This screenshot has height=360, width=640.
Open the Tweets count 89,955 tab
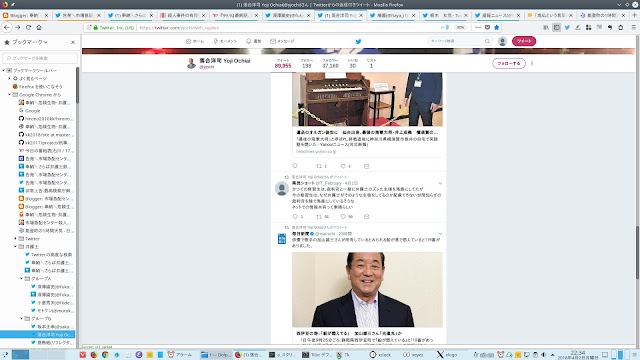pyautogui.click(x=283, y=63)
